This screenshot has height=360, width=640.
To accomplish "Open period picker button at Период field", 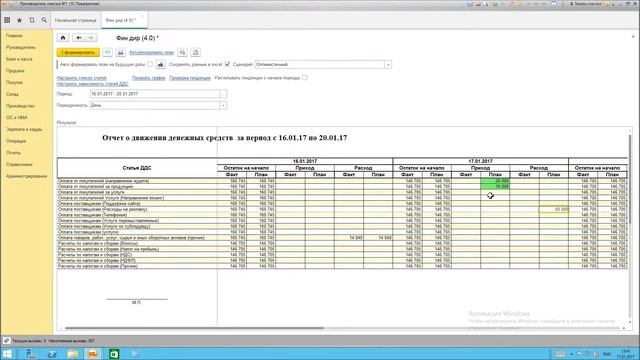I will (223, 94).
